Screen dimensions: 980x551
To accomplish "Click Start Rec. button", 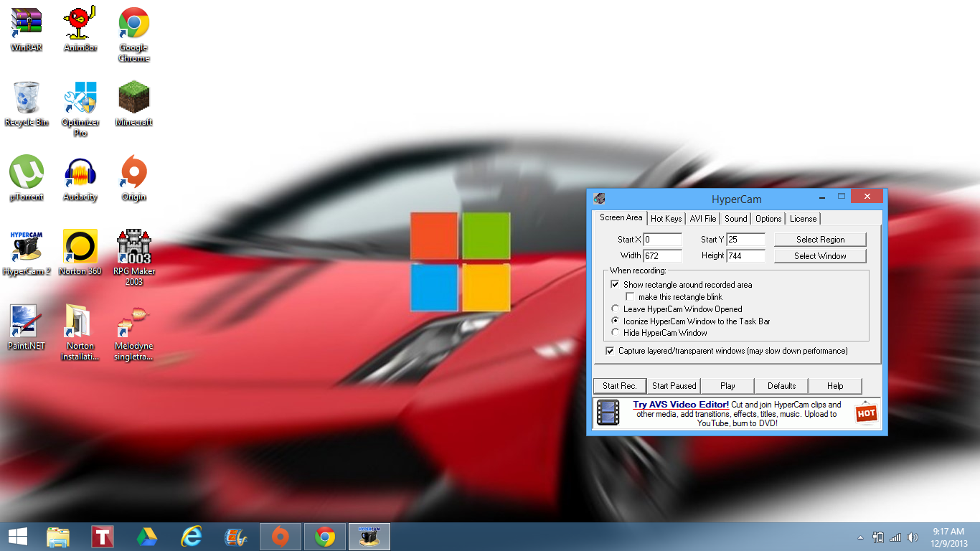I will coord(620,386).
